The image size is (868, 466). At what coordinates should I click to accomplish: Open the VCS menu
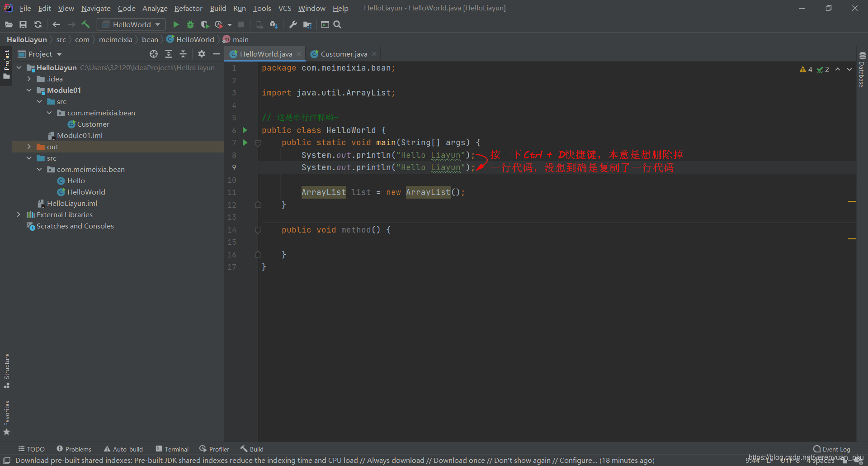coord(285,8)
